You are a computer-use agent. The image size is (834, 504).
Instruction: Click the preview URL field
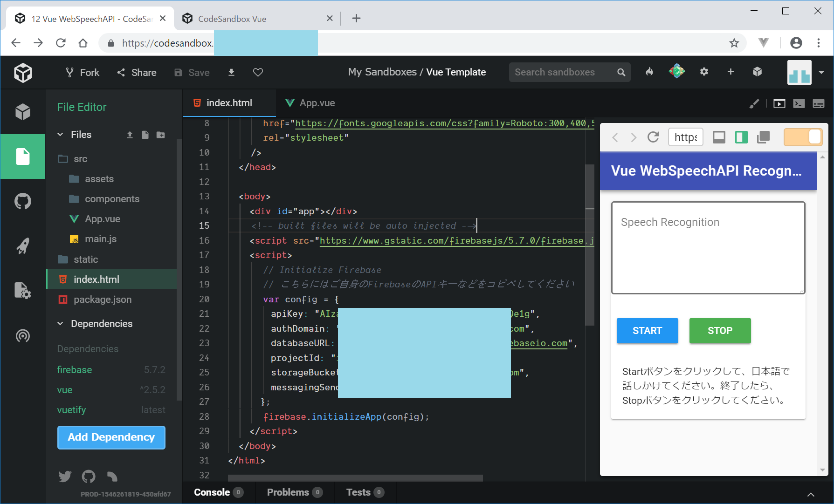(686, 137)
